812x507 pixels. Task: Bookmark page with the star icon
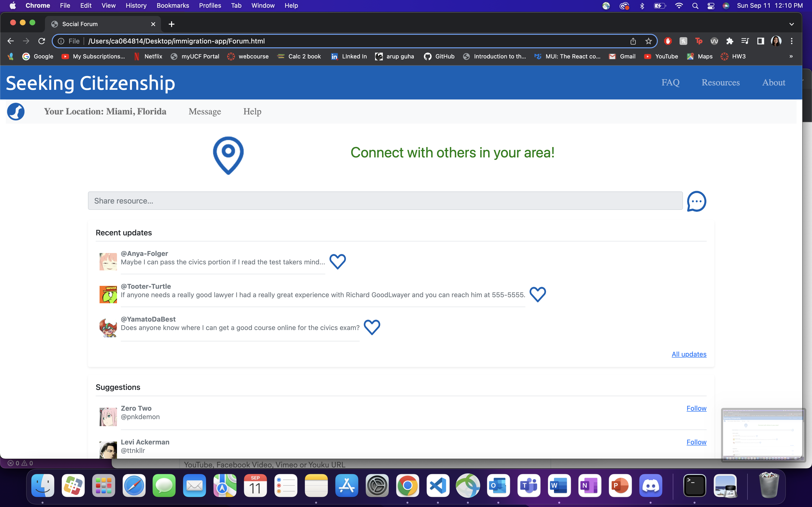648,41
